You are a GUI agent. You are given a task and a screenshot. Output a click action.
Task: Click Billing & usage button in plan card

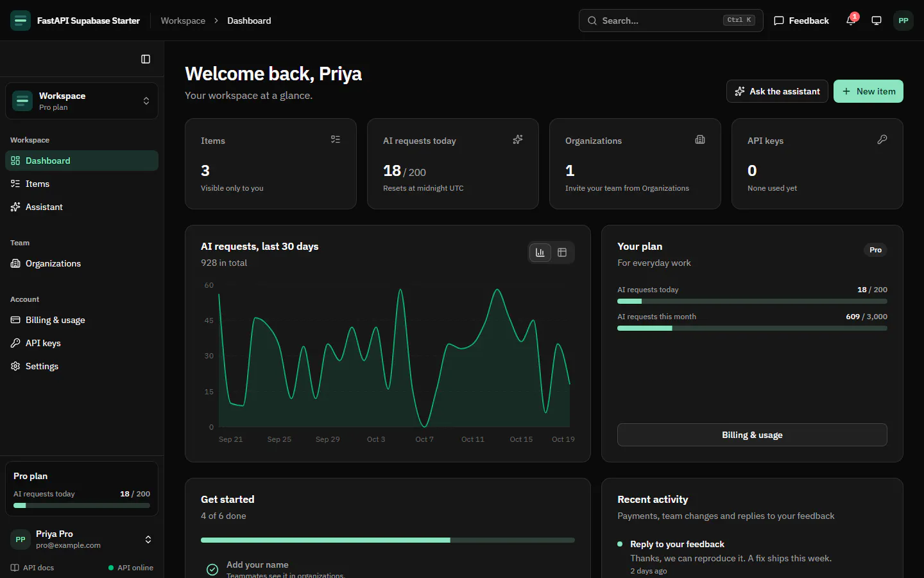click(752, 435)
